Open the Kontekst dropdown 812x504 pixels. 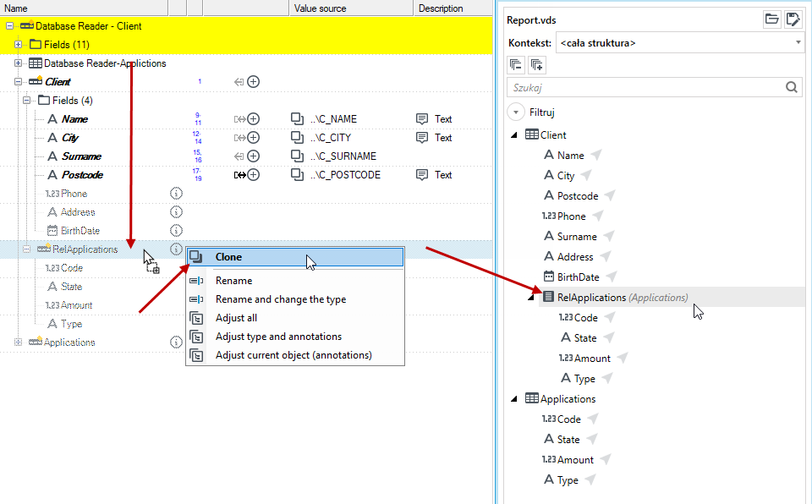[679, 43]
